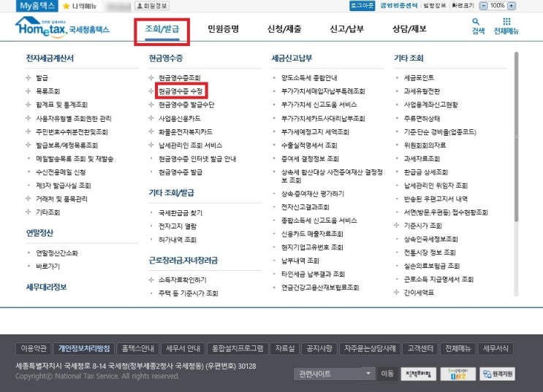Open 현금영수증 발급 link
The width and height of the screenshot is (543, 392).
pyautogui.click(x=181, y=172)
